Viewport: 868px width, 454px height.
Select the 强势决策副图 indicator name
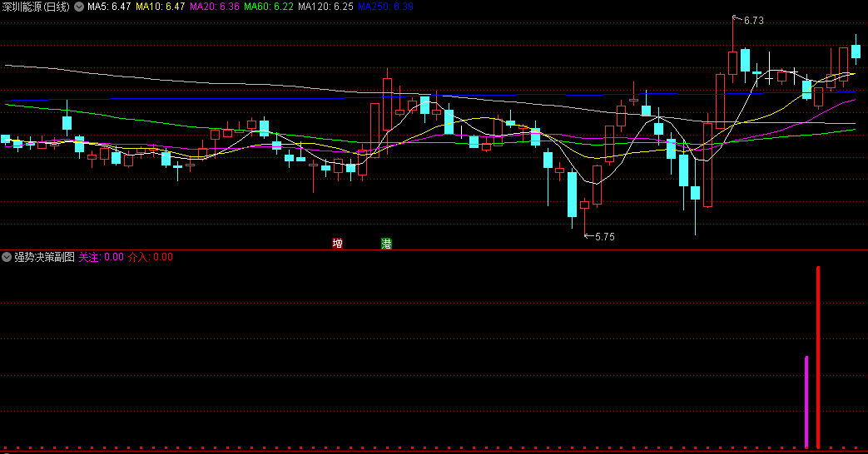44,257
